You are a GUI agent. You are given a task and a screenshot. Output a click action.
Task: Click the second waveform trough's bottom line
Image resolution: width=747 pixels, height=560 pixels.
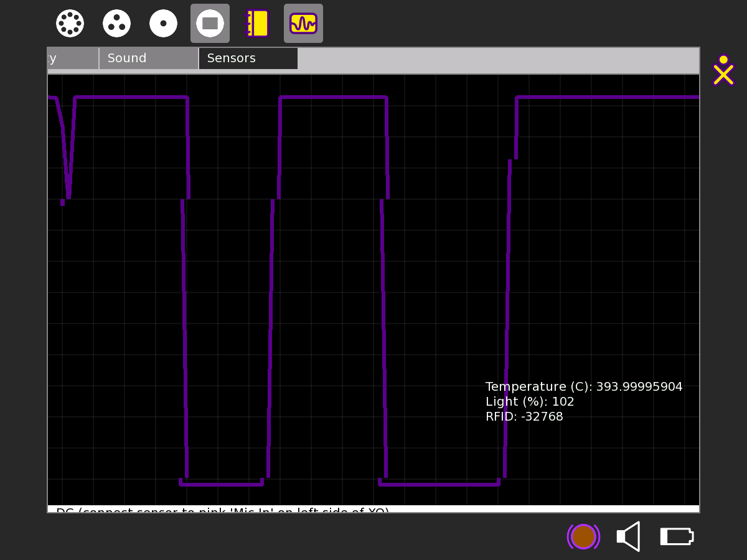439,483
